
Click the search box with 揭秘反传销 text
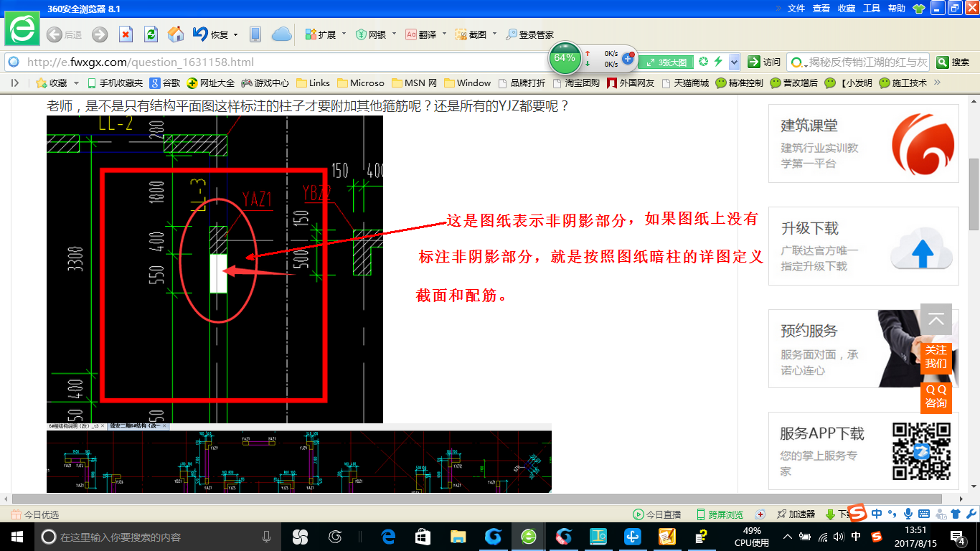point(859,62)
